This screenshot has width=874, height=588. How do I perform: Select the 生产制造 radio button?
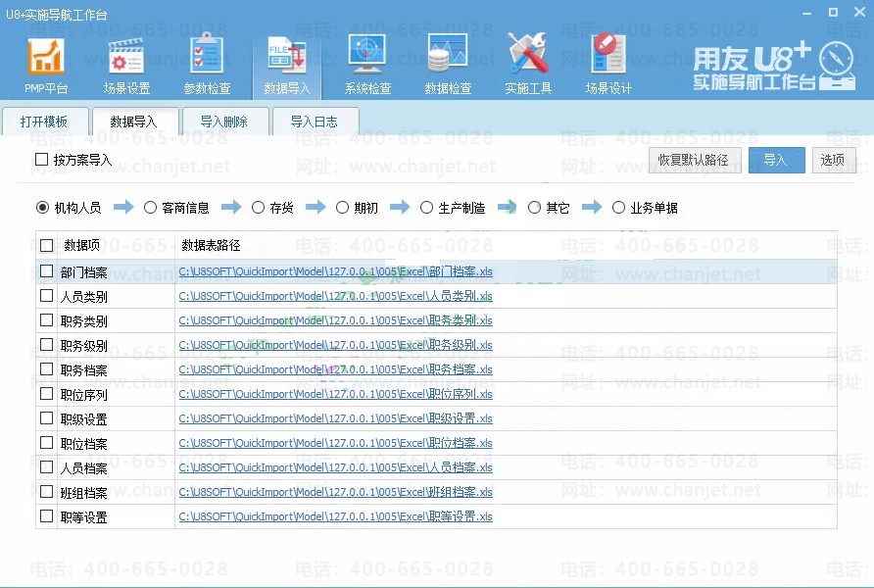[x=426, y=208]
